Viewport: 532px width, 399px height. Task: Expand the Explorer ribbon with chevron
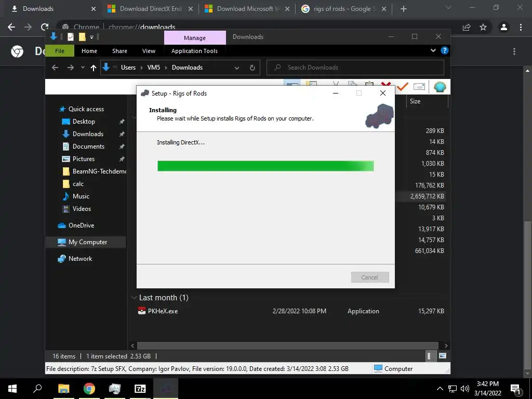click(x=433, y=50)
